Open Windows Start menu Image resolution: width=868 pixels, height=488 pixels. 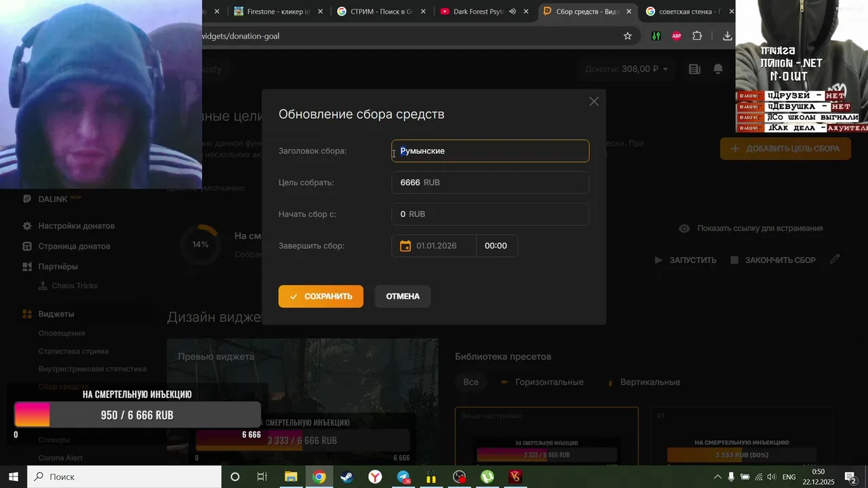(x=14, y=477)
